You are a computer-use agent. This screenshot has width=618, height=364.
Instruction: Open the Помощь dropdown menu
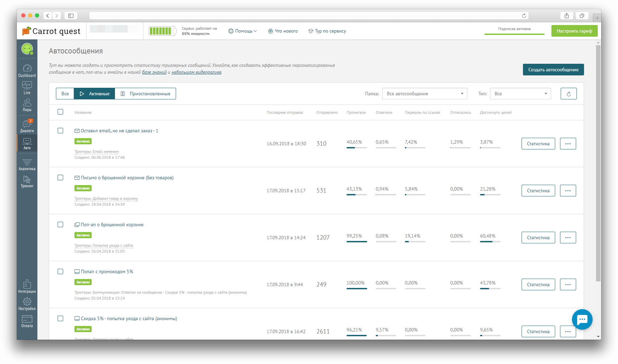(x=243, y=31)
